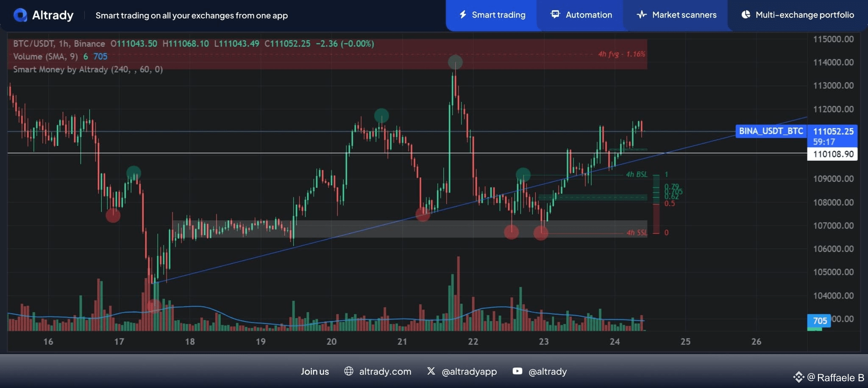Click the green swing-high marker on day 20

pyautogui.click(x=381, y=116)
